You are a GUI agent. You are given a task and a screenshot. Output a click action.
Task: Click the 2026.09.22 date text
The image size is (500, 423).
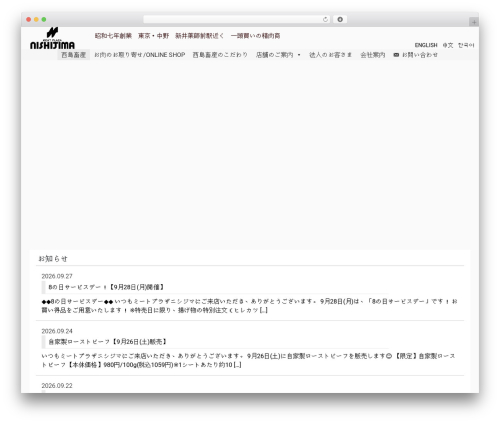[57, 386]
